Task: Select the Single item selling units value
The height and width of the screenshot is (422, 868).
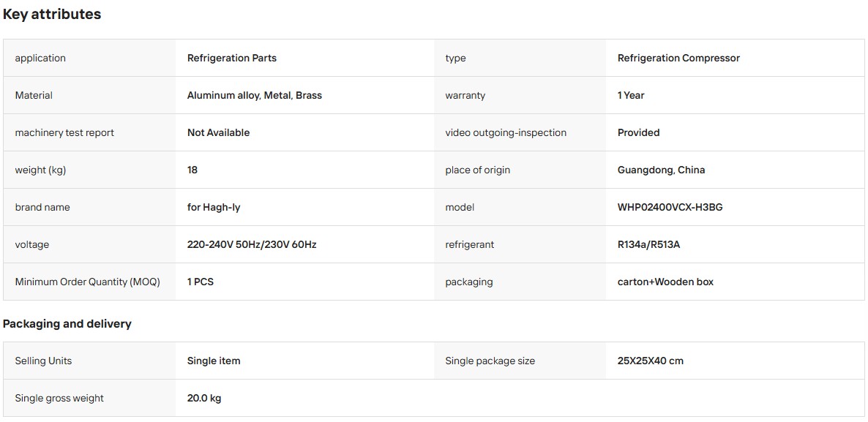Action: point(214,361)
